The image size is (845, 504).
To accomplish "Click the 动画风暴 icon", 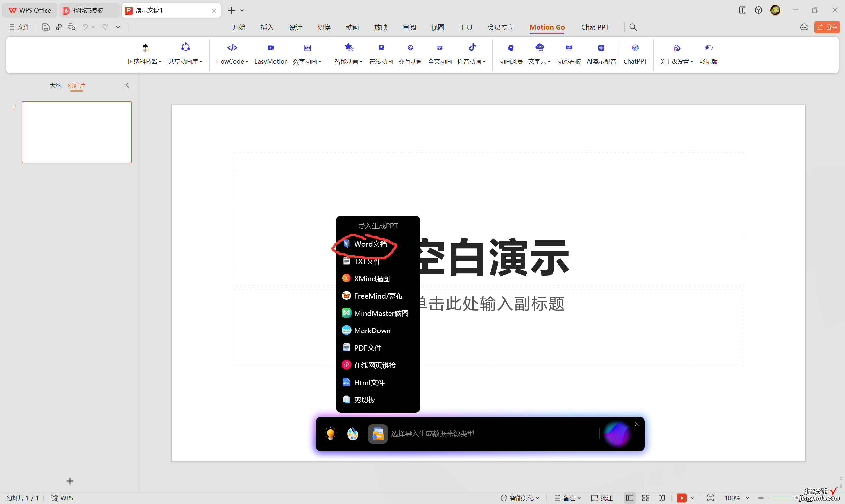I will tap(511, 47).
